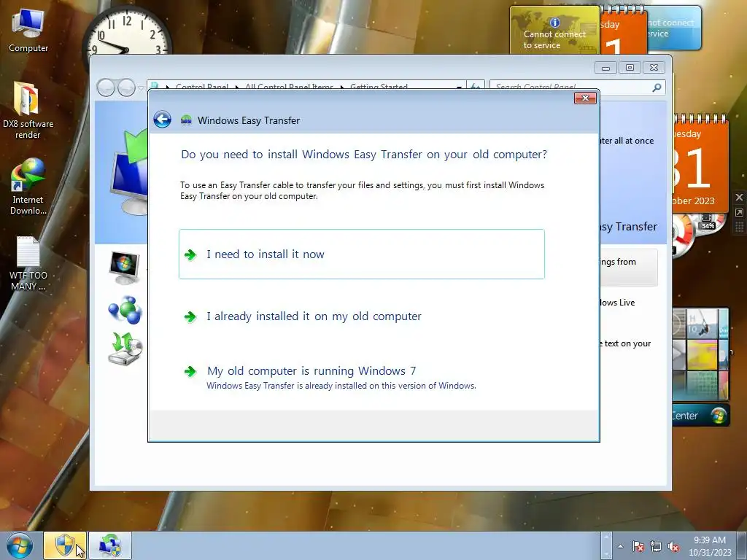Go forward in the Control Panel window
This screenshot has height=560, width=747.
[126, 87]
